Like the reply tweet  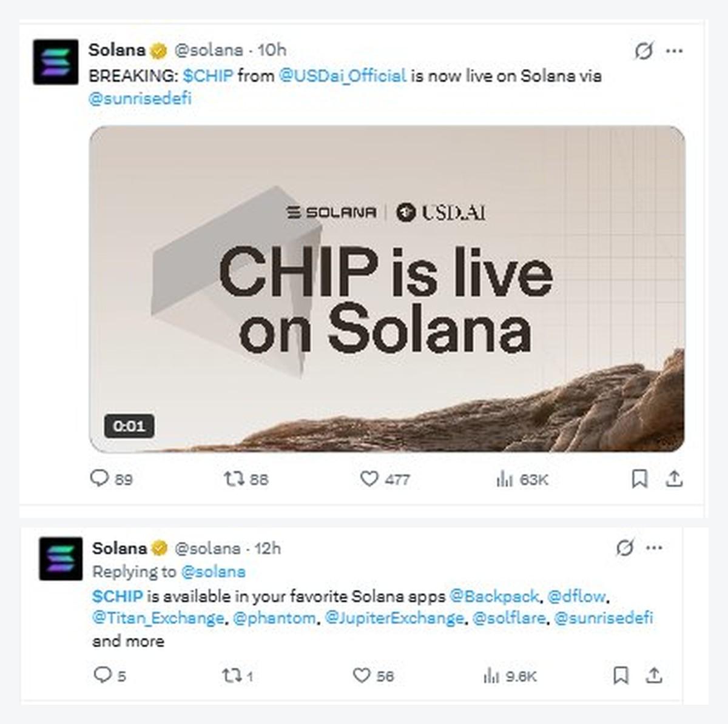[361, 674]
